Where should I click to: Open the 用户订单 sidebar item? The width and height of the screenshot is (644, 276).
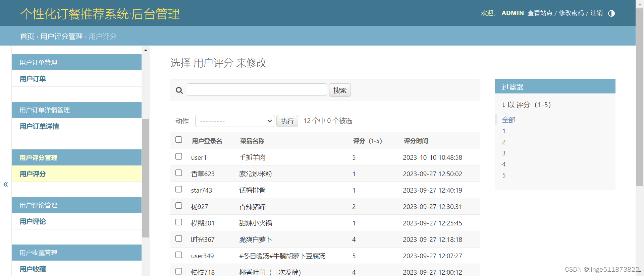tap(33, 79)
